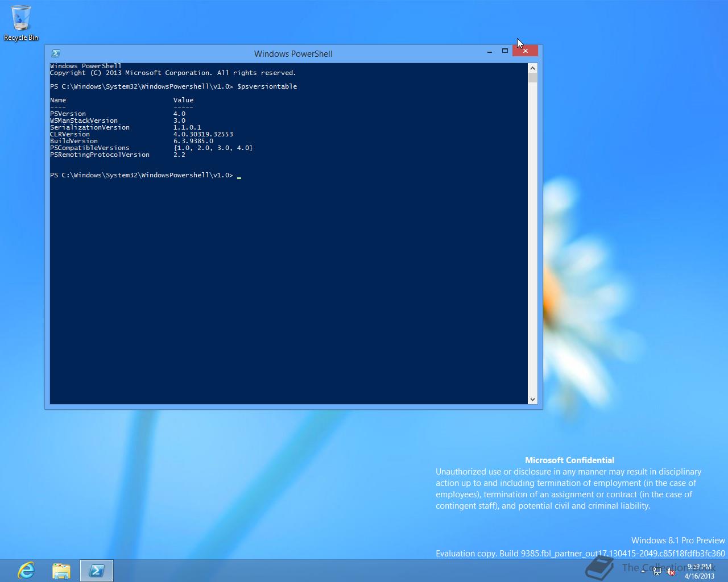The width and height of the screenshot is (728, 582).
Task: Click the 'Windows PowerShell' window title text
Action: (x=293, y=53)
